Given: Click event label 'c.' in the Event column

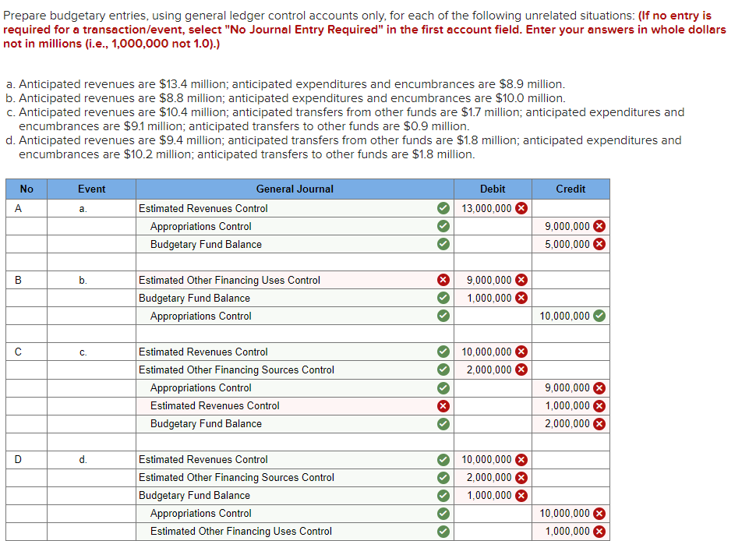Looking at the screenshot, I should (x=83, y=352).
